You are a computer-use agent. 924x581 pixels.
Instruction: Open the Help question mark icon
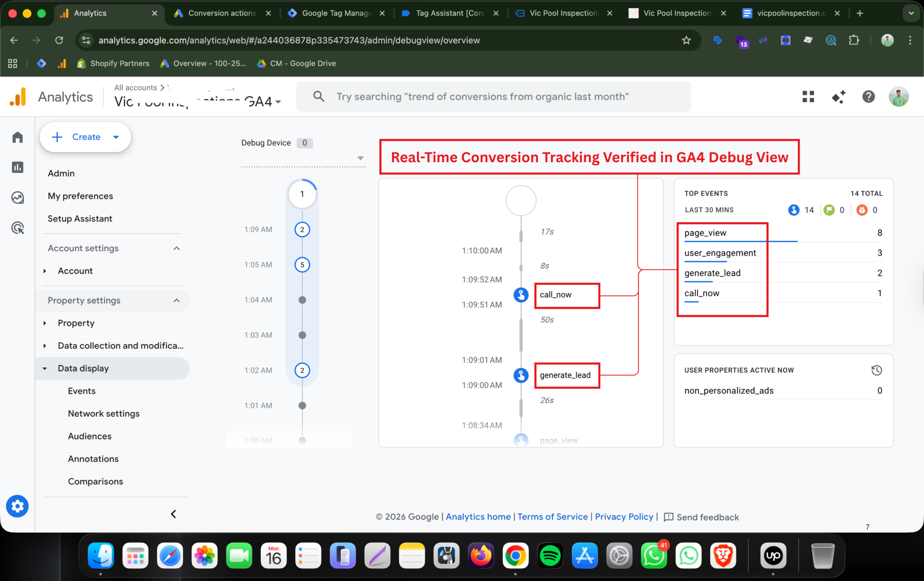point(868,97)
